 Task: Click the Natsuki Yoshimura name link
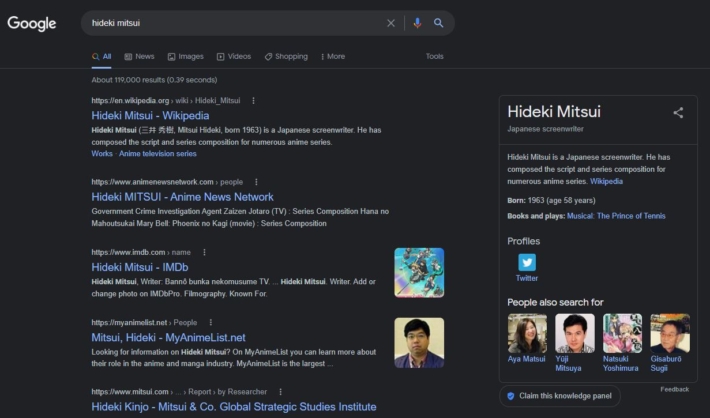pyautogui.click(x=620, y=364)
